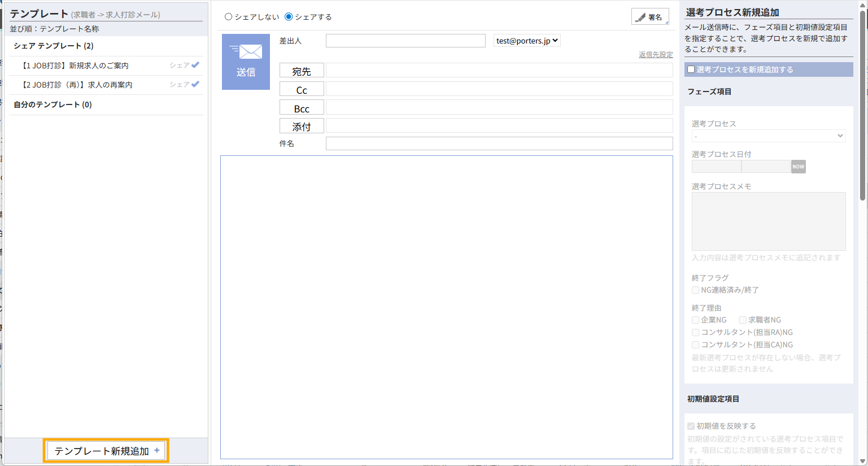The image size is (868, 466).
Task: Click the 宛先 recipient button
Action: [302, 71]
